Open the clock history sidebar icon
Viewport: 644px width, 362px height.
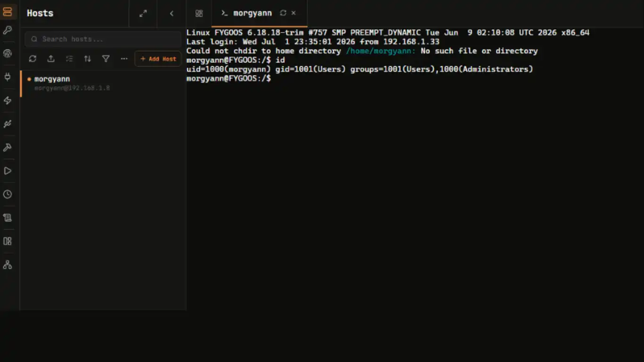click(8, 194)
